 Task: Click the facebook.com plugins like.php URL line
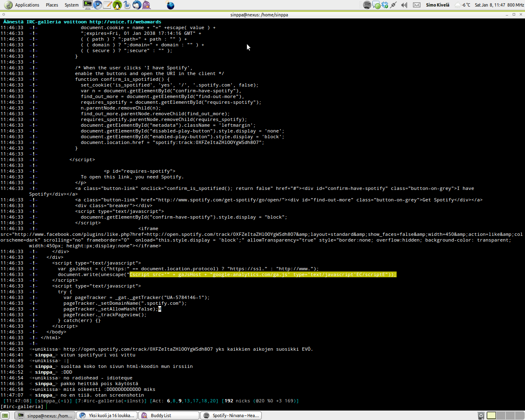pyautogui.click(x=262, y=234)
